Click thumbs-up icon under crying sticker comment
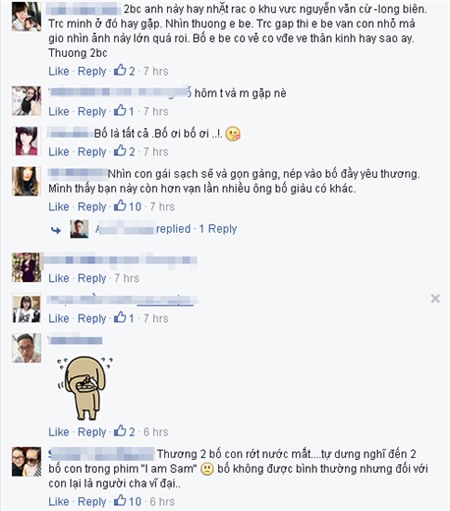The height and width of the screenshot is (511, 450). [120, 431]
